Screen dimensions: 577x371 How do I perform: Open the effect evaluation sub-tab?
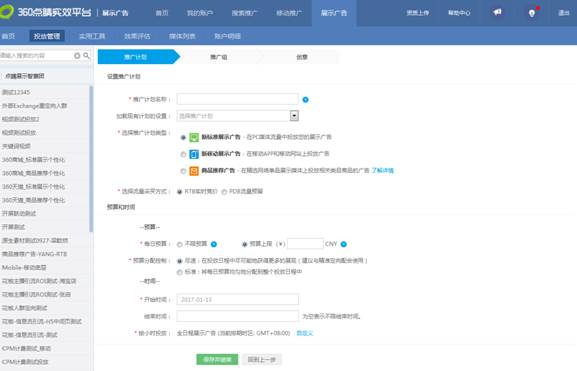137,36
